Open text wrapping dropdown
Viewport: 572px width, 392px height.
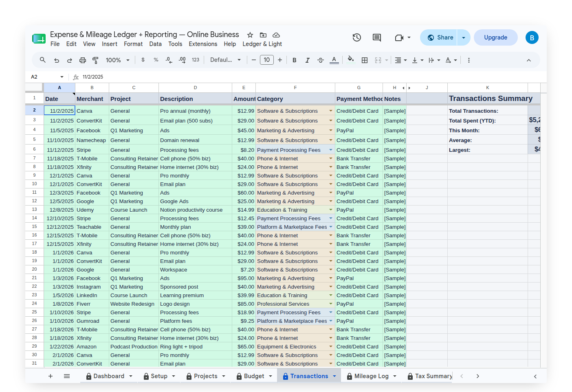(434, 60)
